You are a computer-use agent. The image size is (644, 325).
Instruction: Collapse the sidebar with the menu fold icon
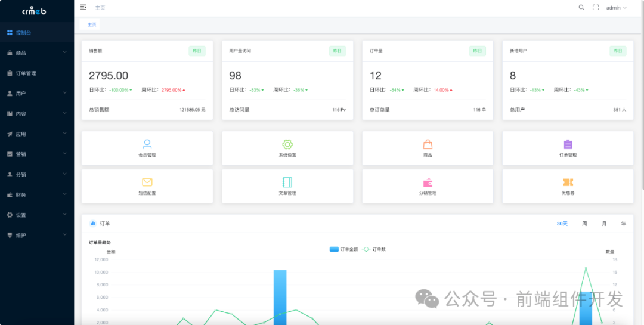[83, 7]
